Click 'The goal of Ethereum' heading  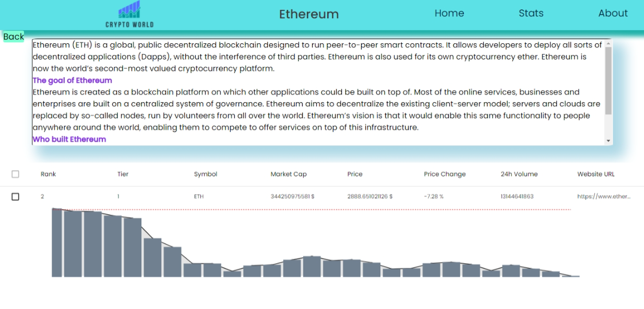(72, 80)
